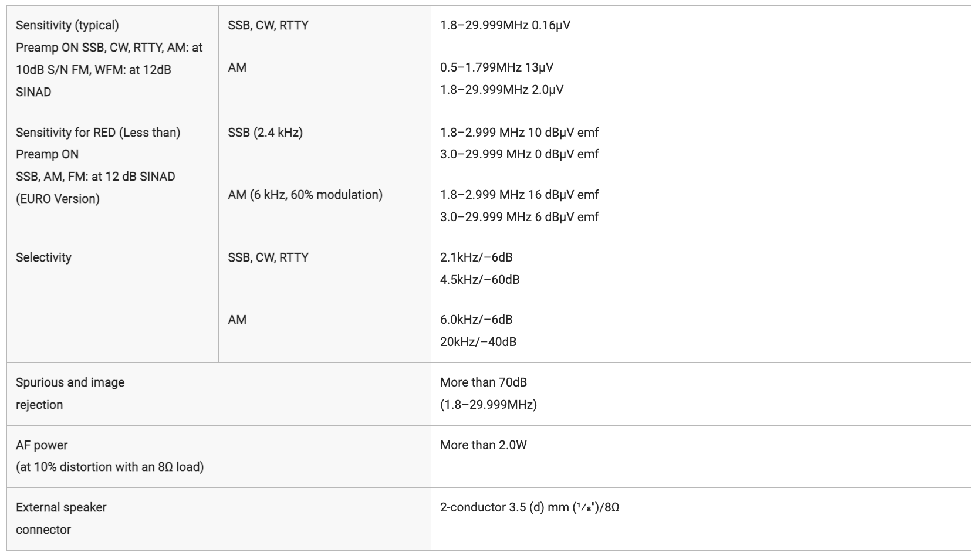This screenshot has height=556, width=980.
Task: Click the Selectivity row header
Action: click(113, 300)
